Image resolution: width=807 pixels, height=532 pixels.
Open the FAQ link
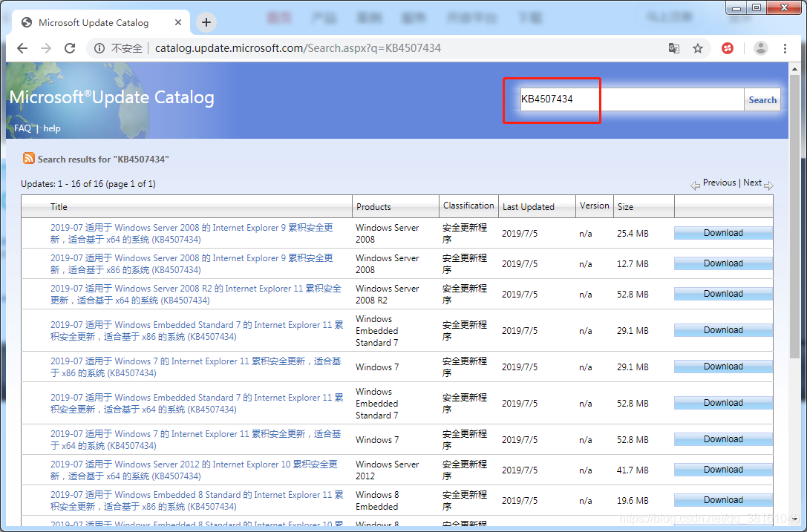(23, 128)
